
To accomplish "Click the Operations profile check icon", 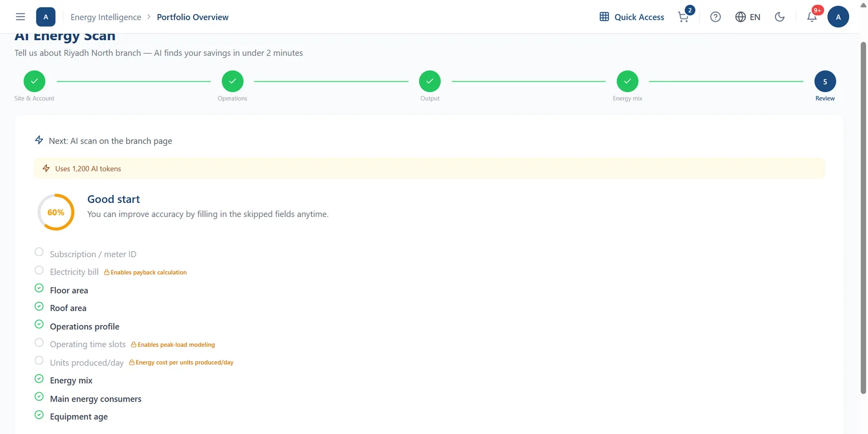I will pos(39,324).
